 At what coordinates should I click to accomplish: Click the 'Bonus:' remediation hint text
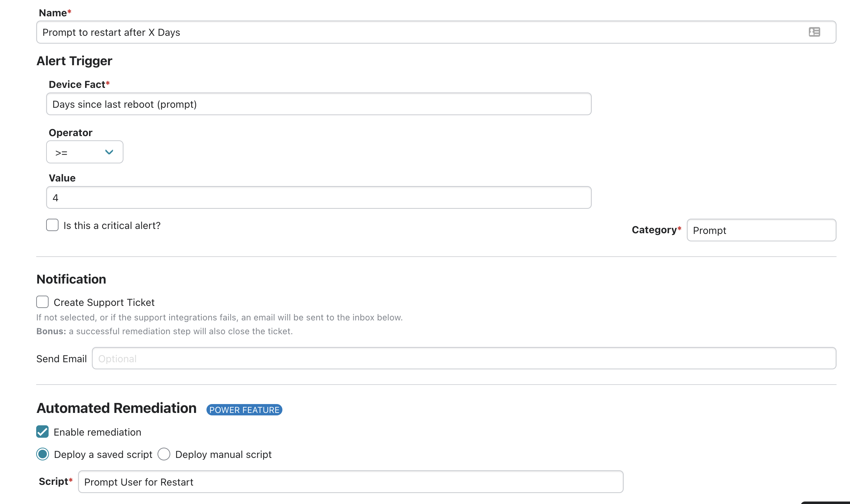165,331
